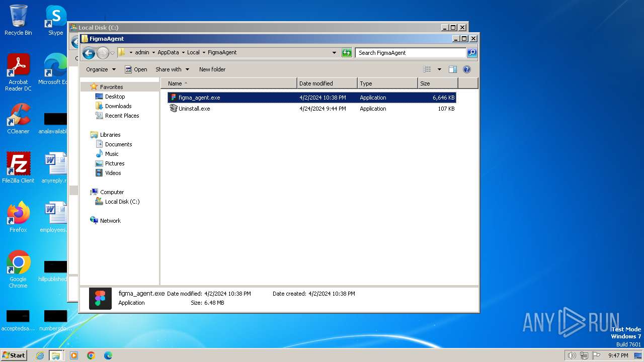Image resolution: width=644 pixels, height=362 pixels.
Task: Expand the arrow before AppData breadcrumb
Action: pos(153,52)
